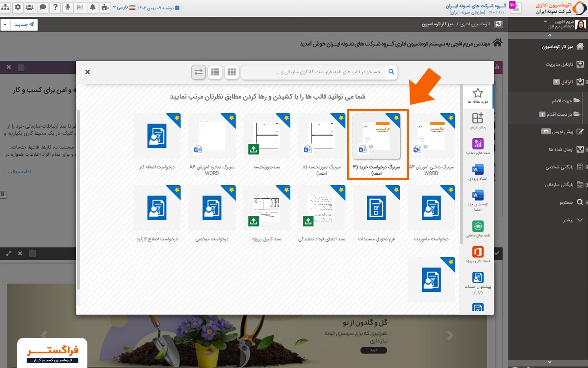Open the organization chart icon in top toolbar
This screenshot has height=368, width=588.
5,7
